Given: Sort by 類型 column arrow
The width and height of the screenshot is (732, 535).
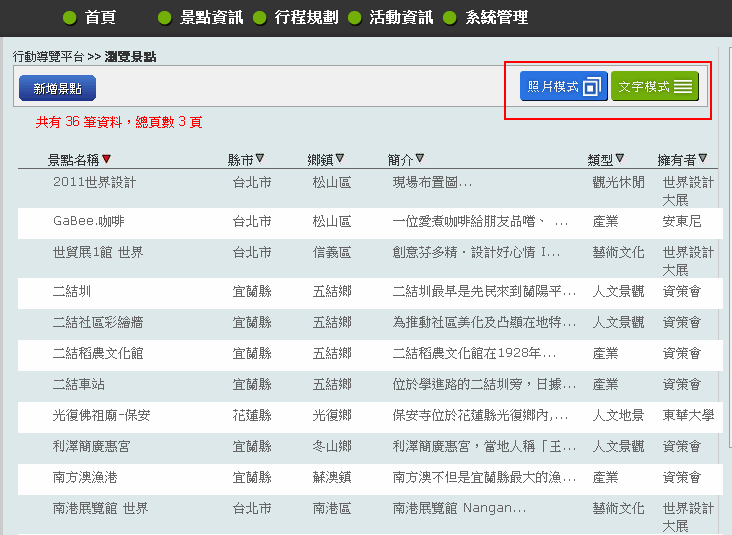Looking at the screenshot, I should click(x=619, y=158).
